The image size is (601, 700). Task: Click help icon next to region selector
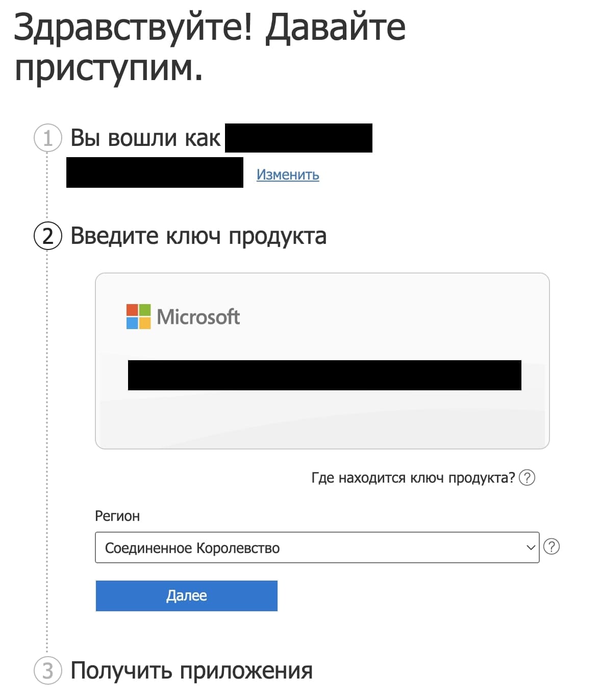pyautogui.click(x=552, y=546)
